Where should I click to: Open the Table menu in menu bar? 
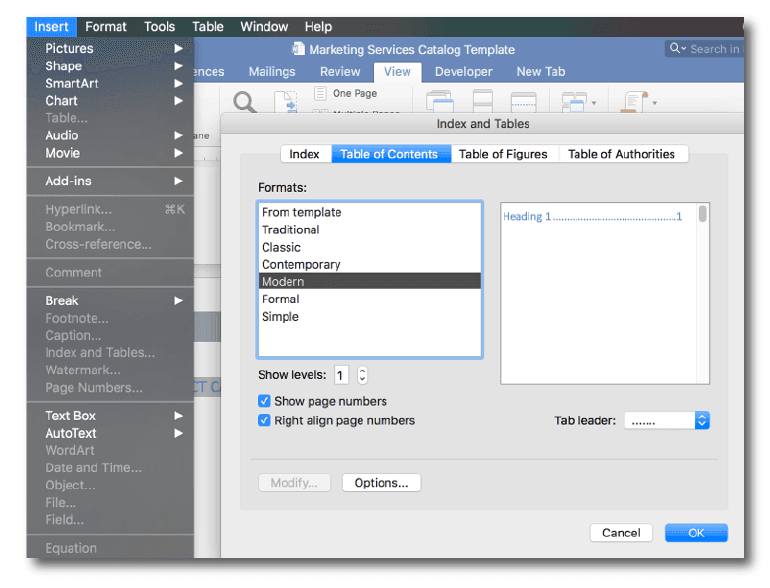coord(208,27)
